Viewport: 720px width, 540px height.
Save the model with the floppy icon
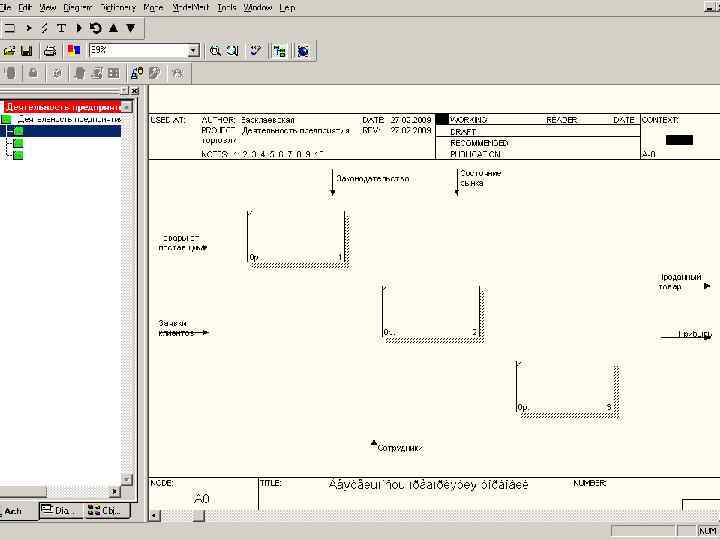click(27, 51)
